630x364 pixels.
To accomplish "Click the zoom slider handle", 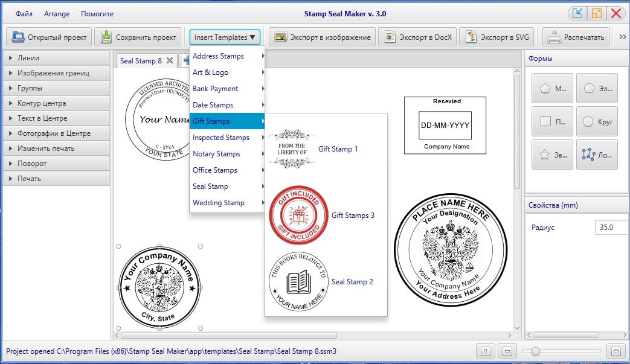I will coord(535,351).
